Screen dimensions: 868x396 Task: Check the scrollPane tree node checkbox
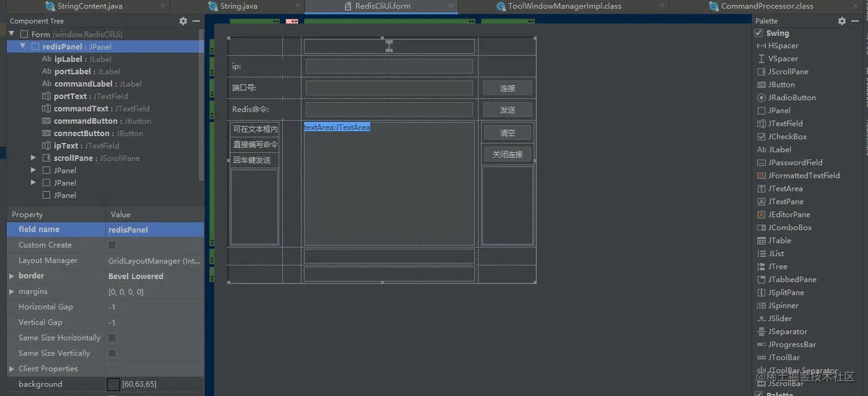click(x=46, y=158)
